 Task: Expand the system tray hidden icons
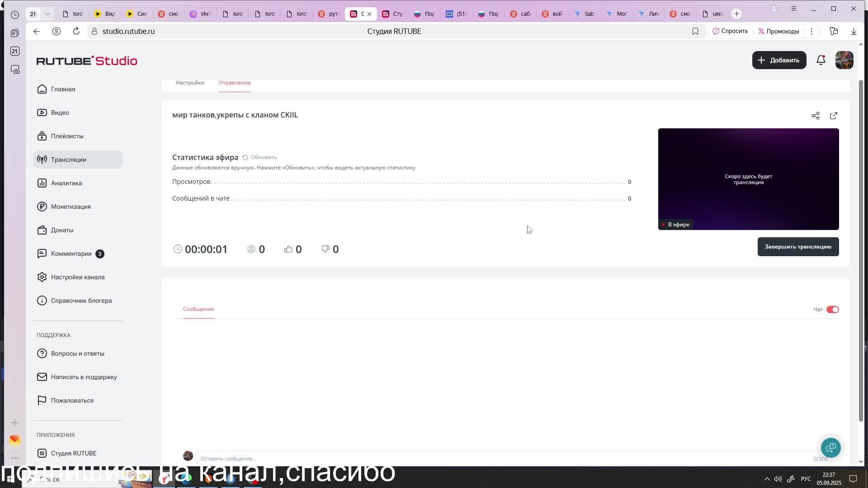coord(767,479)
